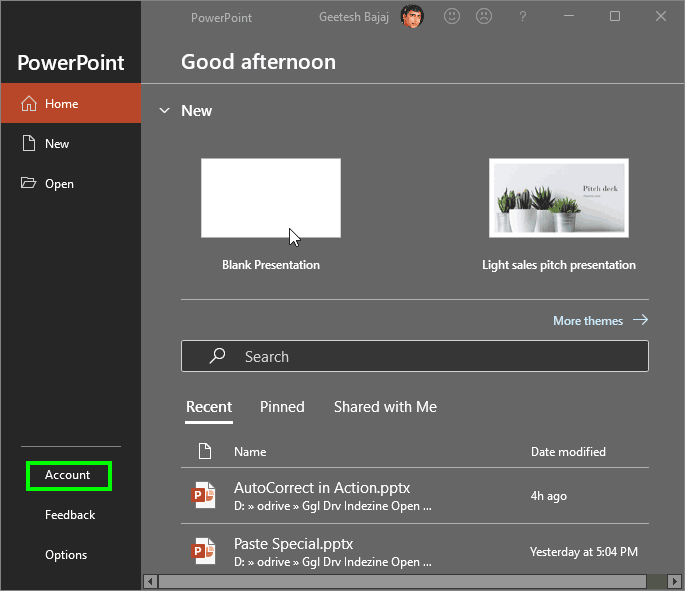Image resolution: width=685 pixels, height=591 pixels.
Task: Open Paste Special.pptx from the recent list
Action: (x=415, y=552)
